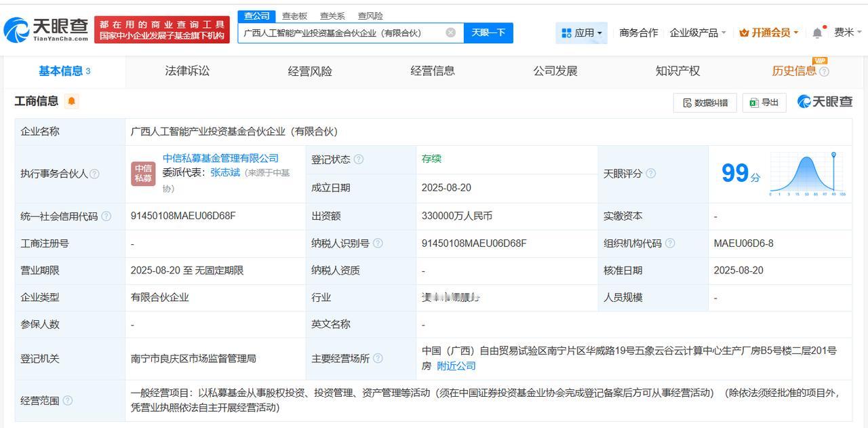
Task: Open help icon next to 主要经营场所
Action: (378, 359)
